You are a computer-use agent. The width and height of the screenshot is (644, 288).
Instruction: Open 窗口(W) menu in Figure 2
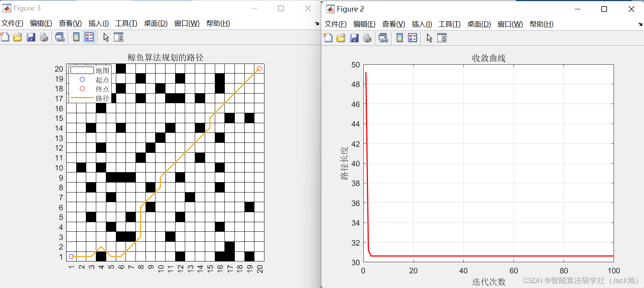point(510,24)
